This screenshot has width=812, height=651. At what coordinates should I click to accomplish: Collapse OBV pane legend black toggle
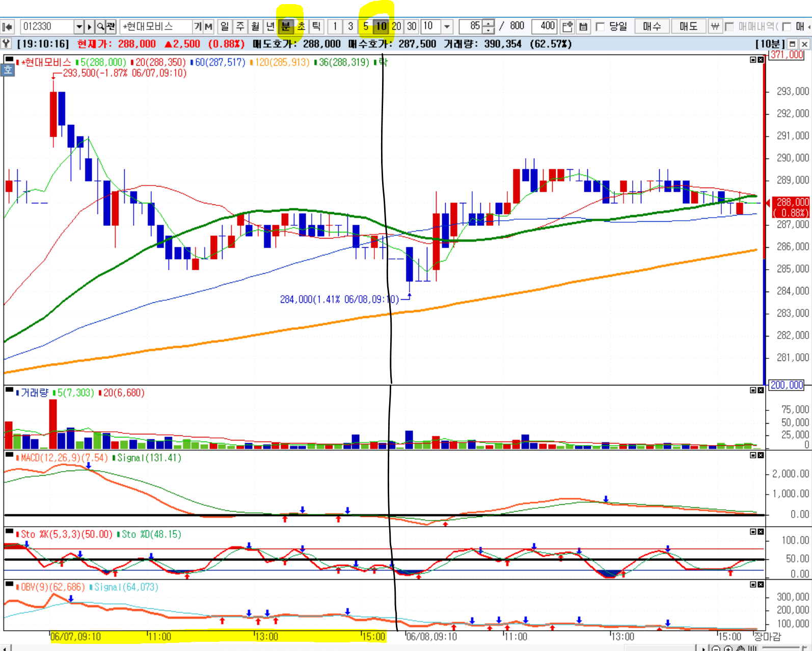(9, 584)
